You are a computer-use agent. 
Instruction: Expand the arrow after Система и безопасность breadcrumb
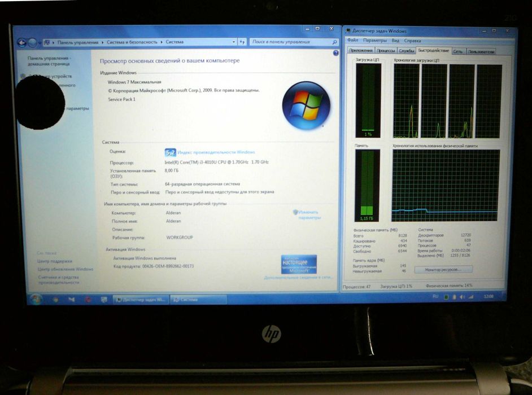(x=162, y=42)
